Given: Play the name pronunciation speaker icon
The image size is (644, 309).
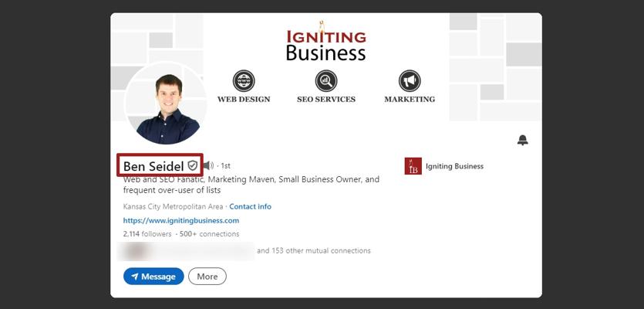Looking at the screenshot, I should (208, 166).
